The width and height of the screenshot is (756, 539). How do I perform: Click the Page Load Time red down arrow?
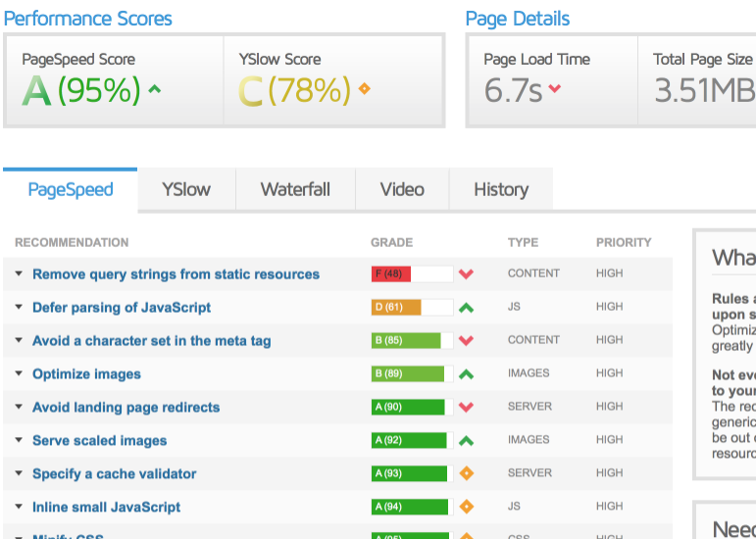coord(554,88)
